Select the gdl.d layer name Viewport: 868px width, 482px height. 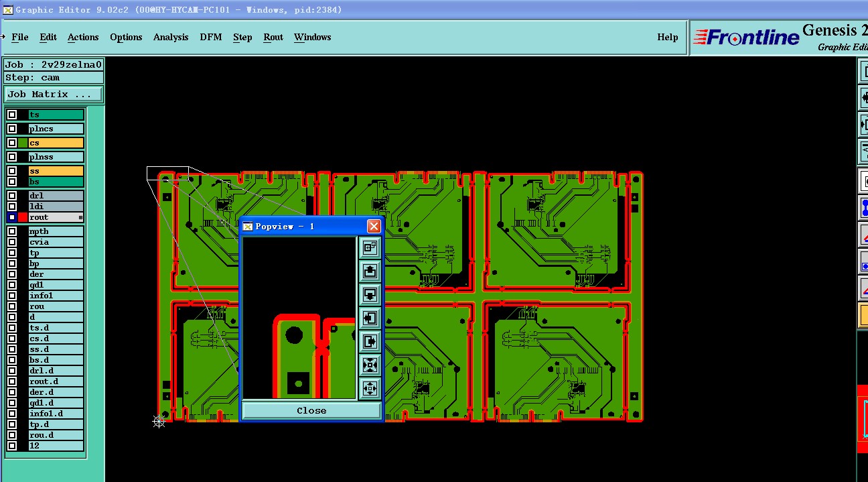[x=56, y=403]
